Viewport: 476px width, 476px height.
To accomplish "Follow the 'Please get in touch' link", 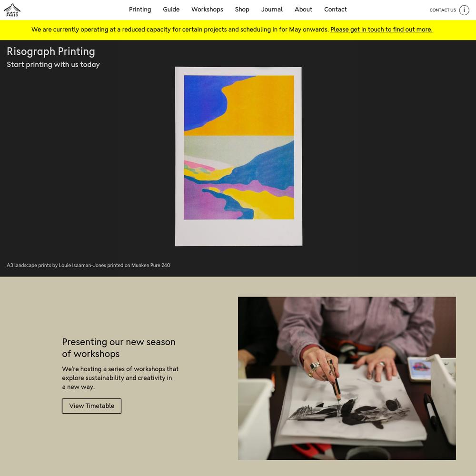I will tap(381, 30).
